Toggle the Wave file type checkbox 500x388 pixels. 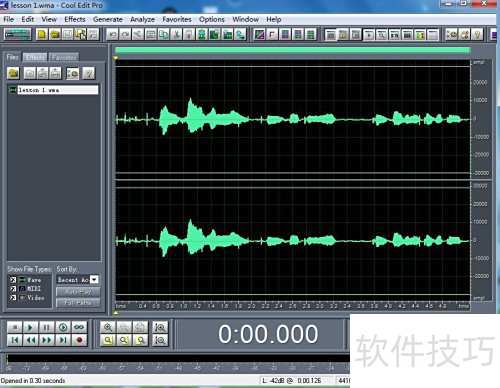pyautogui.click(x=13, y=280)
